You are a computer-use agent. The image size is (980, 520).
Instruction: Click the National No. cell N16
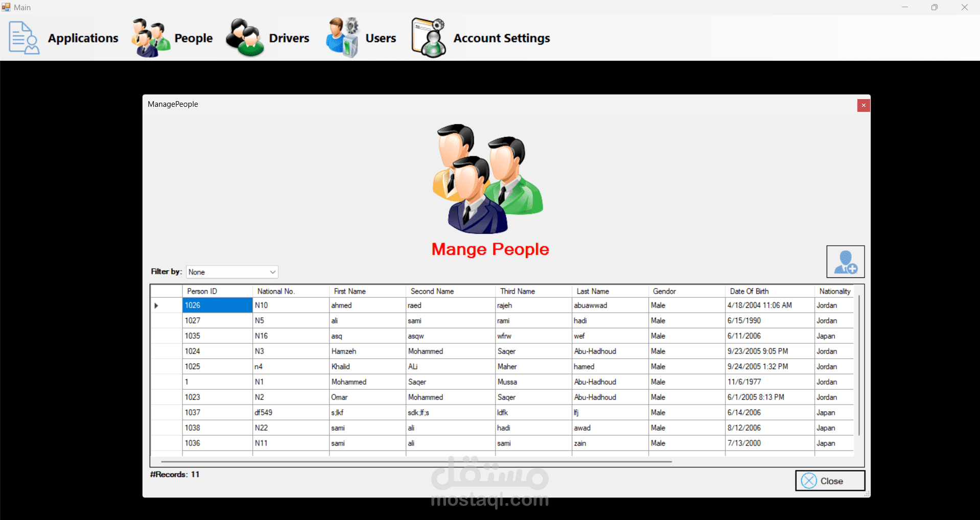point(291,336)
